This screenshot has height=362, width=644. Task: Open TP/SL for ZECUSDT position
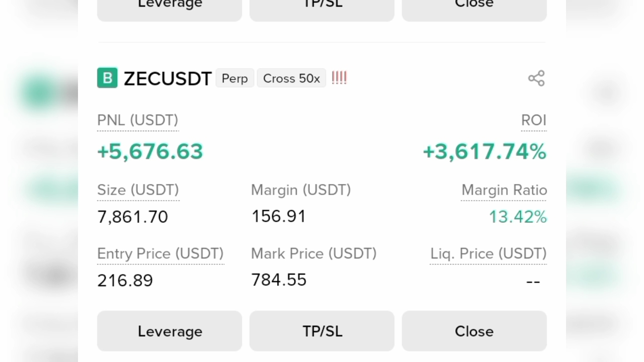click(x=322, y=331)
